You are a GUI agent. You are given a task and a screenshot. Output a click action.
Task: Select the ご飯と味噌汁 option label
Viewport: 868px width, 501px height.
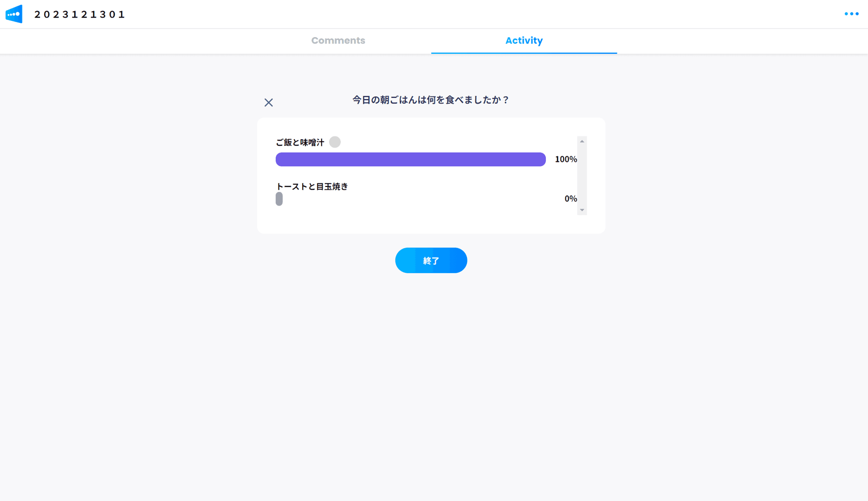[300, 142]
